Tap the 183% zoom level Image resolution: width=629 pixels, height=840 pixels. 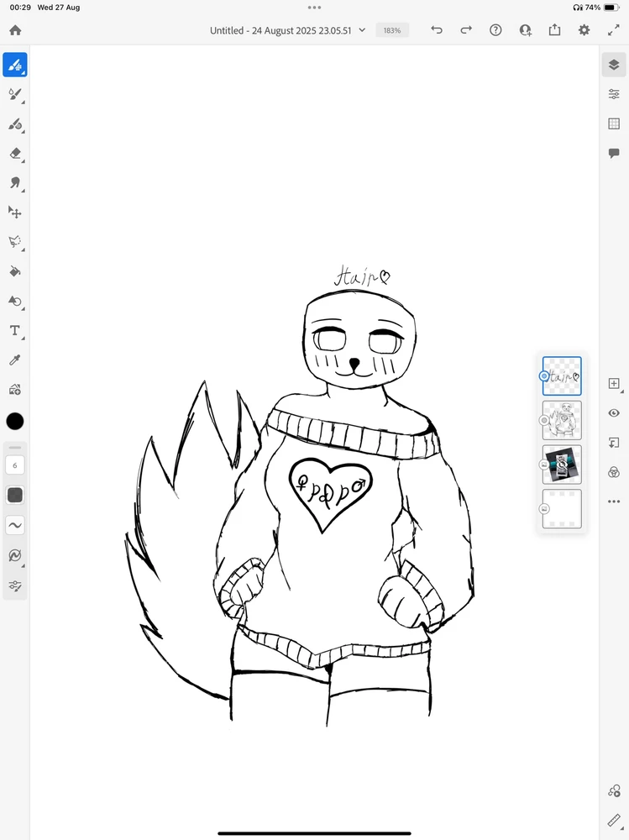point(392,30)
